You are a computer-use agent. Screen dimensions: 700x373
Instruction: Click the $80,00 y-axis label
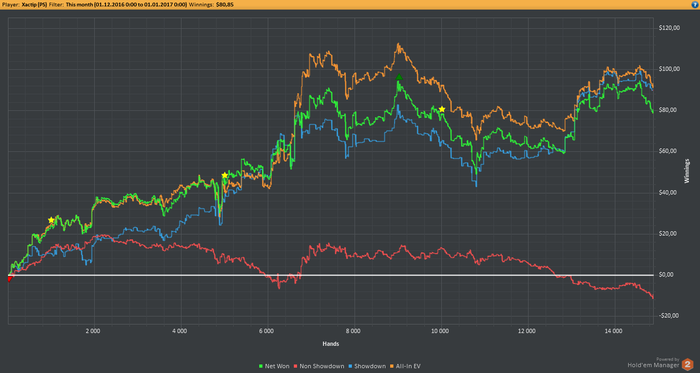[x=669, y=110]
